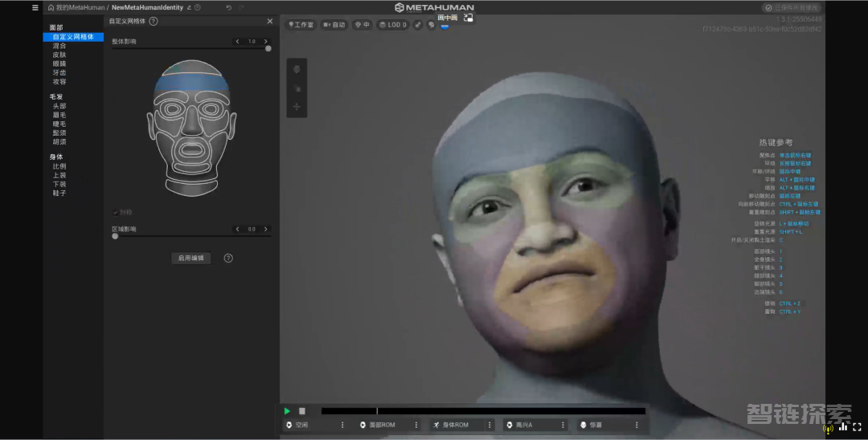Click the 画中画 picture-in-picture icon
This screenshot has width=868, height=440.
click(469, 18)
